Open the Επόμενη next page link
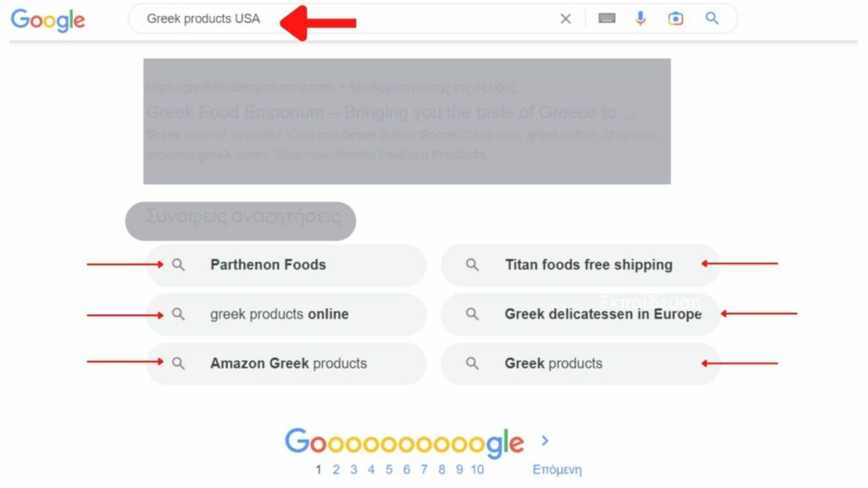The height and width of the screenshot is (488, 868). 557,469
